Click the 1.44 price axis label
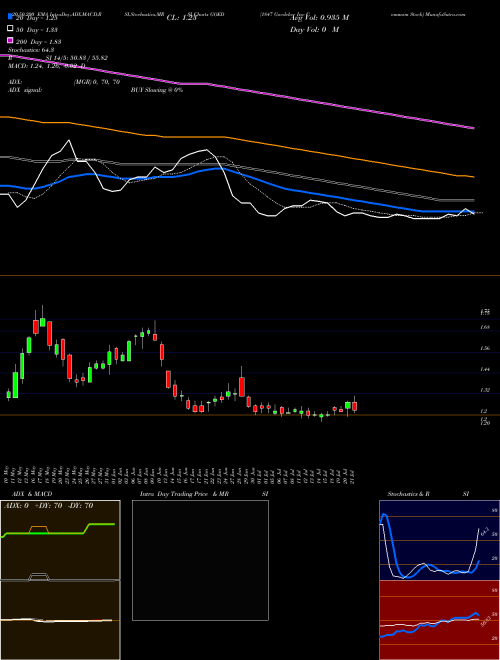The image size is (500, 660). [x=484, y=370]
